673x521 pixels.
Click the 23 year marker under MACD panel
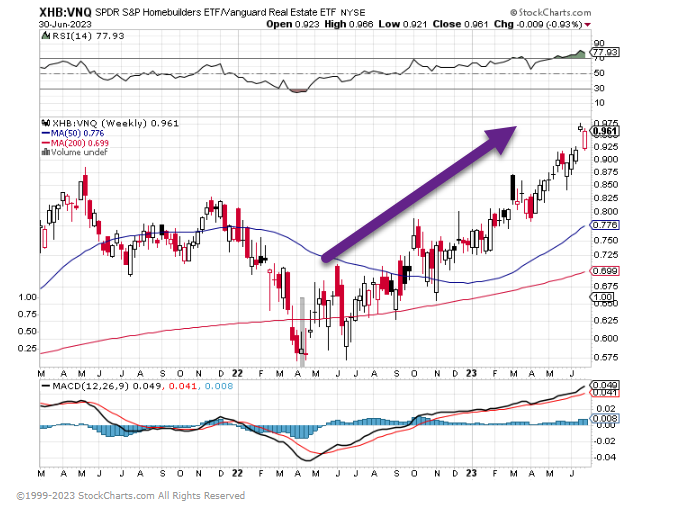coord(471,473)
